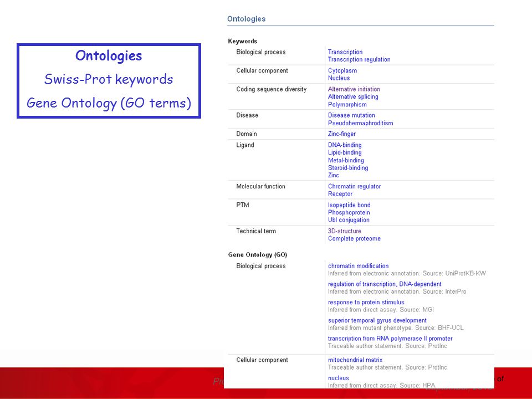Image resolution: width=532 pixels, height=399 pixels.
Task: Click superior temporal gyrus development link
Action: tap(377, 321)
